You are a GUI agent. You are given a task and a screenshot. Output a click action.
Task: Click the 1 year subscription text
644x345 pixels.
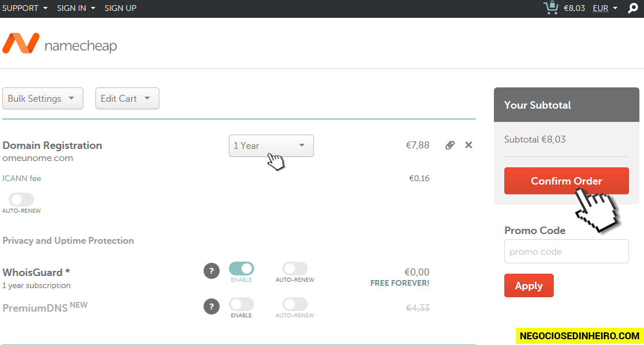36,285
